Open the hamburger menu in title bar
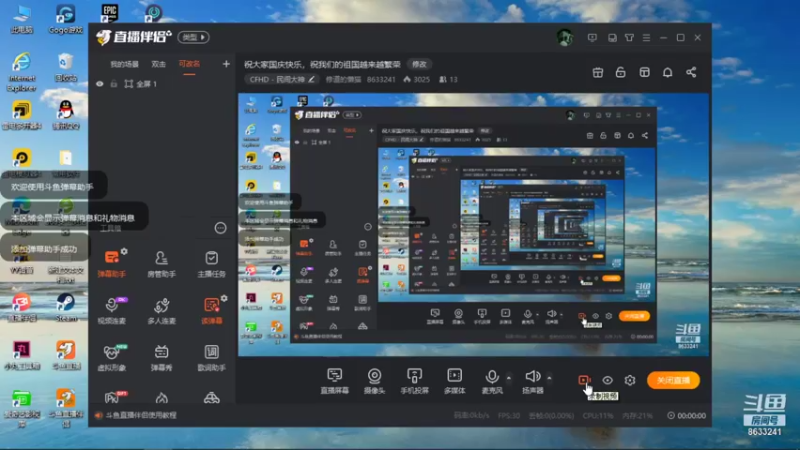 coord(646,38)
